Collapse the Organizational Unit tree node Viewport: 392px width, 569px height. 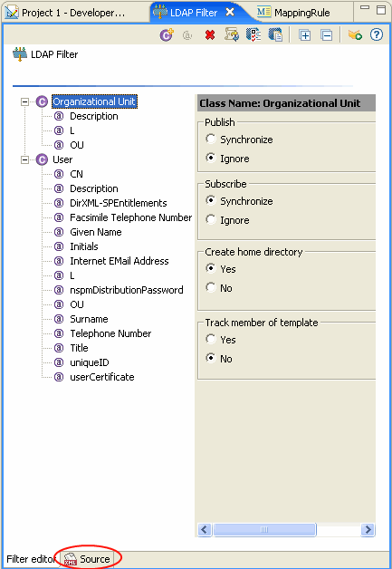(x=24, y=101)
